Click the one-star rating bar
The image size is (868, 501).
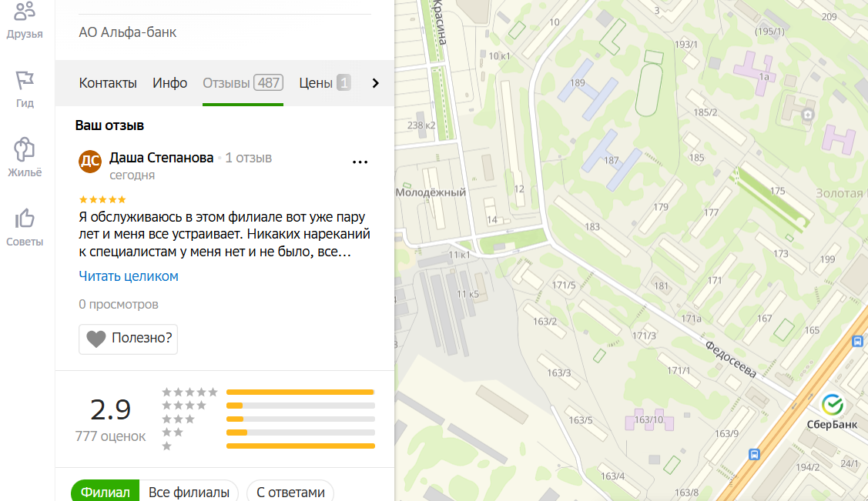(x=300, y=446)
